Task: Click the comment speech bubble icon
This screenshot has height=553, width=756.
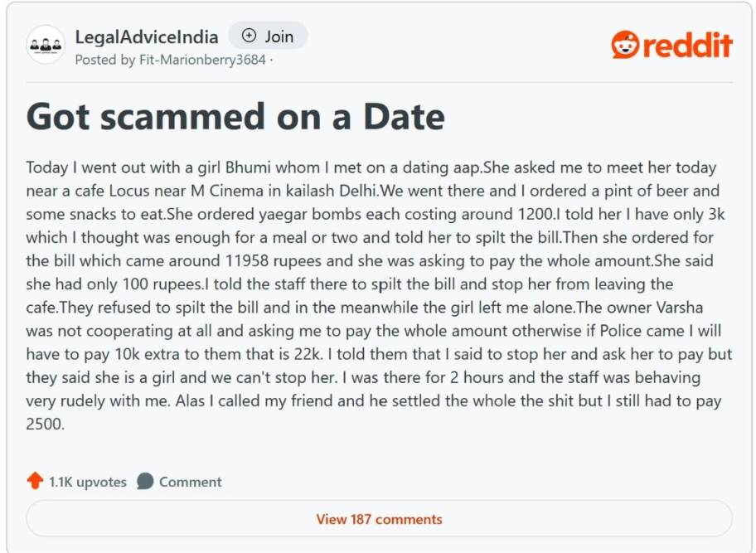Action: 145,481
